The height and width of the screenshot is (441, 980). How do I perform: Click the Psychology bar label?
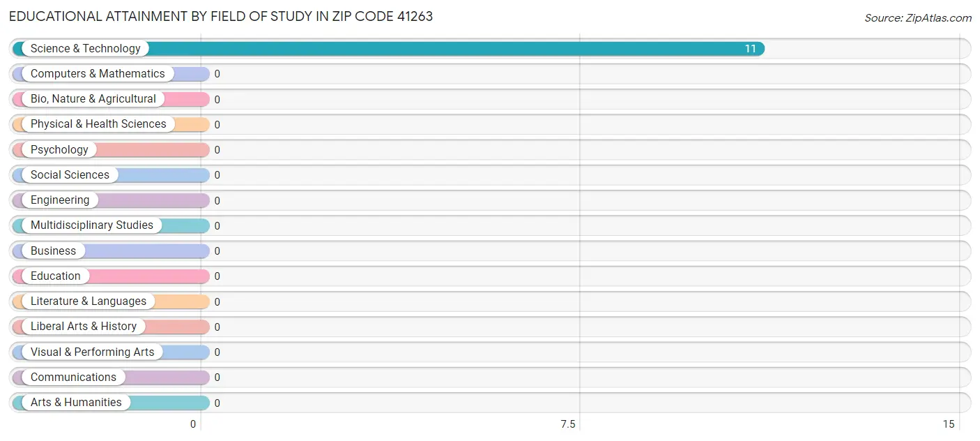[59, 149]
